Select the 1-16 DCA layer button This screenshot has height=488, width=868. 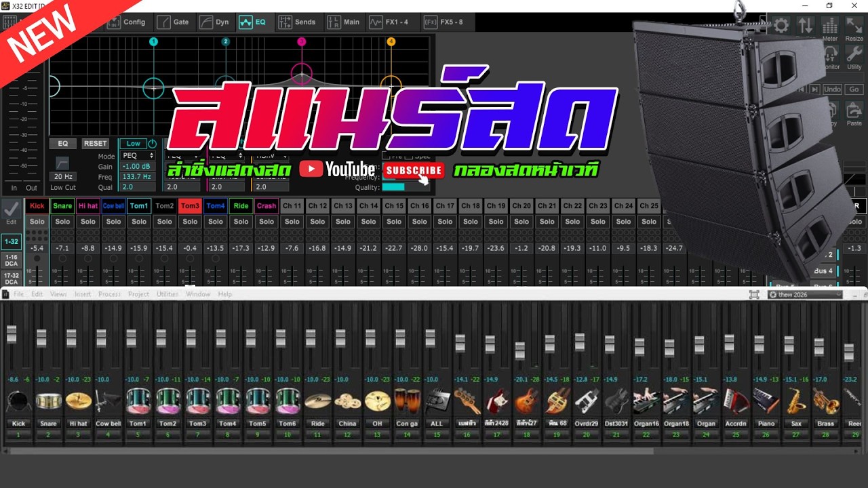[x=12, y=260]
